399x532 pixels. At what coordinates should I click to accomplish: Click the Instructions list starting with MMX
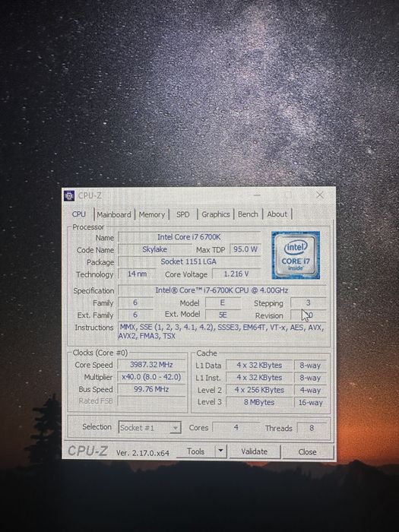click(221, 331)
